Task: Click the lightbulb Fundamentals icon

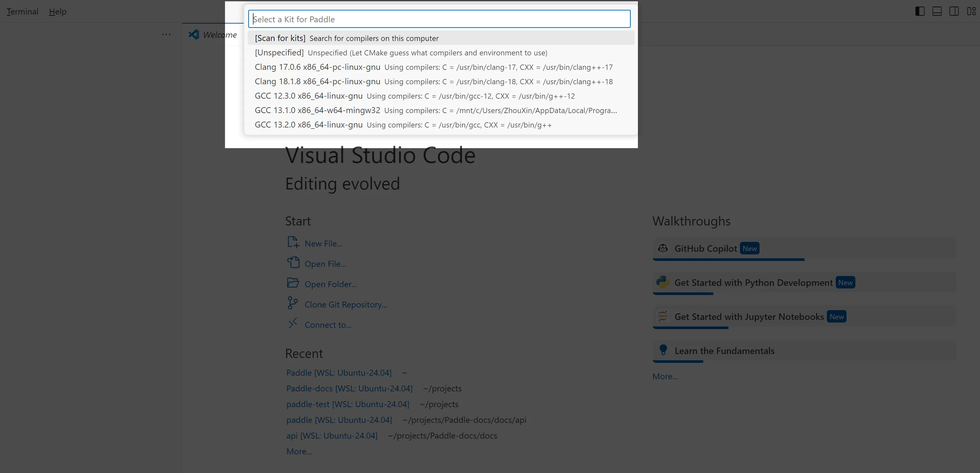Action: coord(663,350)
